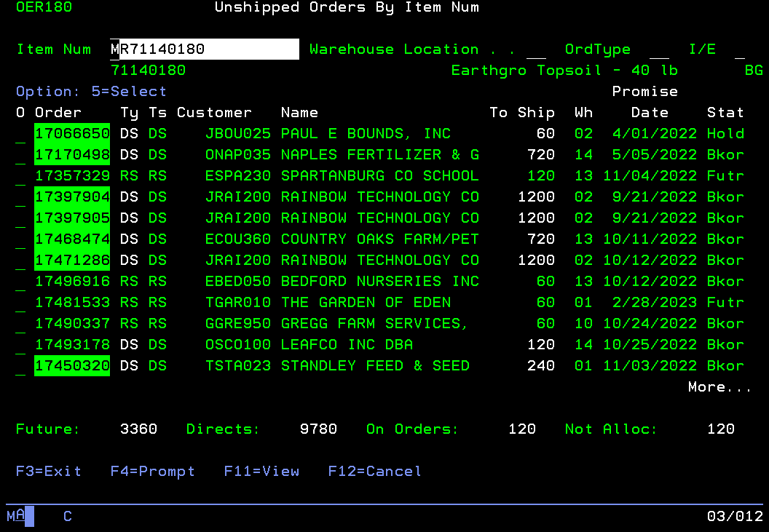This screenshot has width=769, height=532.
Task: Select highlighted order number 17066650
Action: coord(72,134)
